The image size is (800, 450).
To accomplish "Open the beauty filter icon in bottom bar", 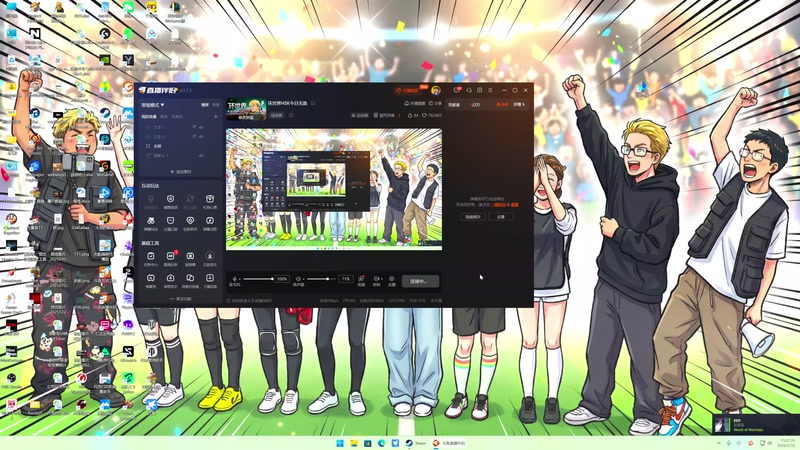I will pos(361,279).
